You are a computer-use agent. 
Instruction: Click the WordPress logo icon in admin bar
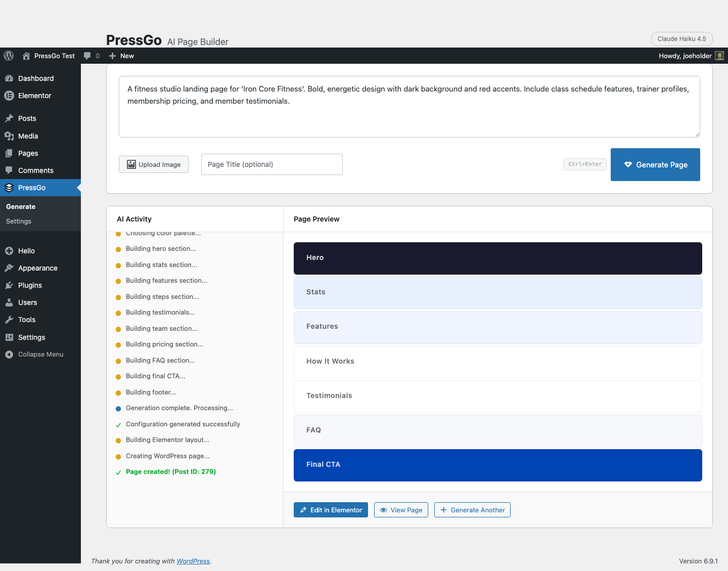(9, 56)
